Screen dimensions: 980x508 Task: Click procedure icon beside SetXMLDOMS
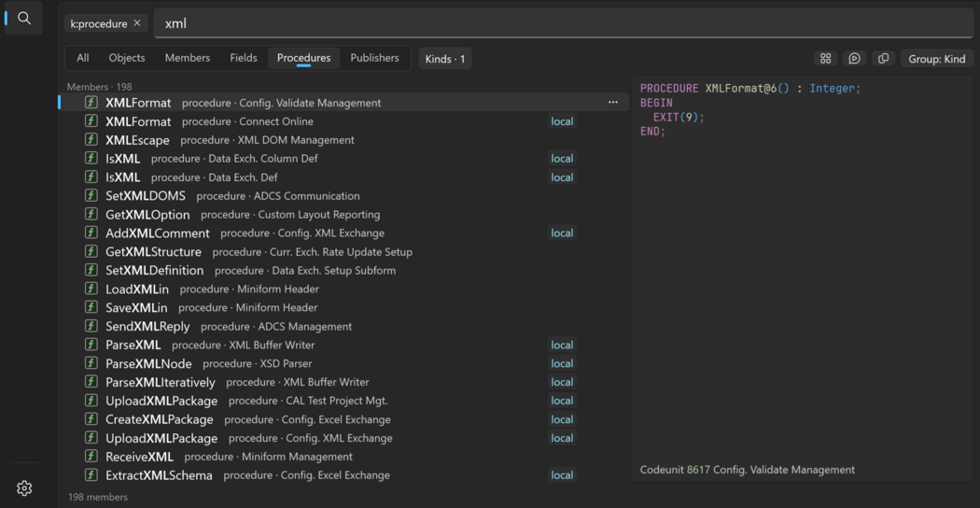click(91, 196)
